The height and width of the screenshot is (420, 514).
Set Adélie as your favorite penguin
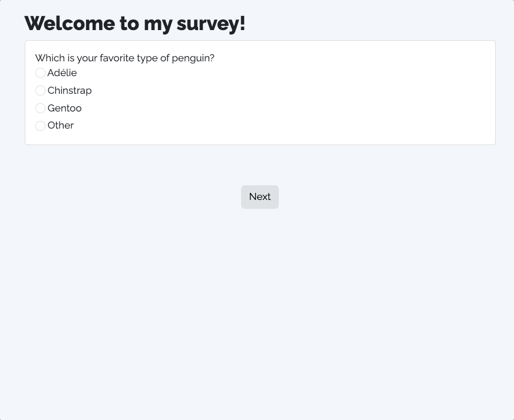pos(40,73)
